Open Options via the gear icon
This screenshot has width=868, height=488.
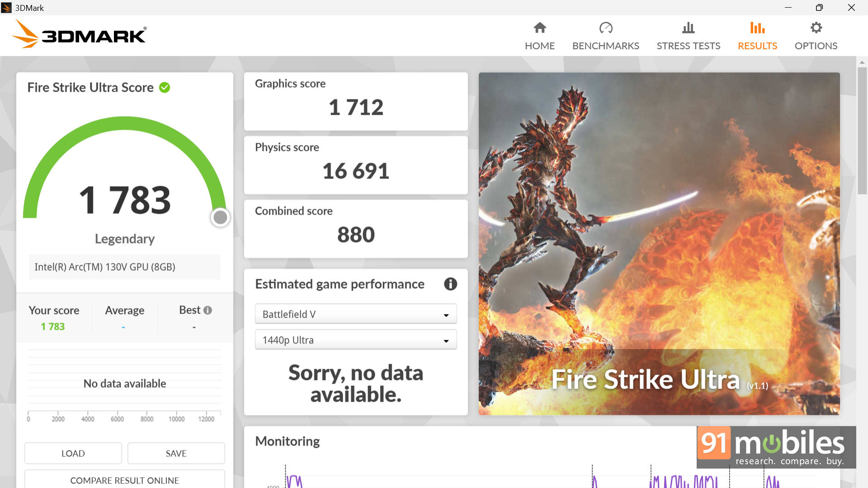(816, 28)
